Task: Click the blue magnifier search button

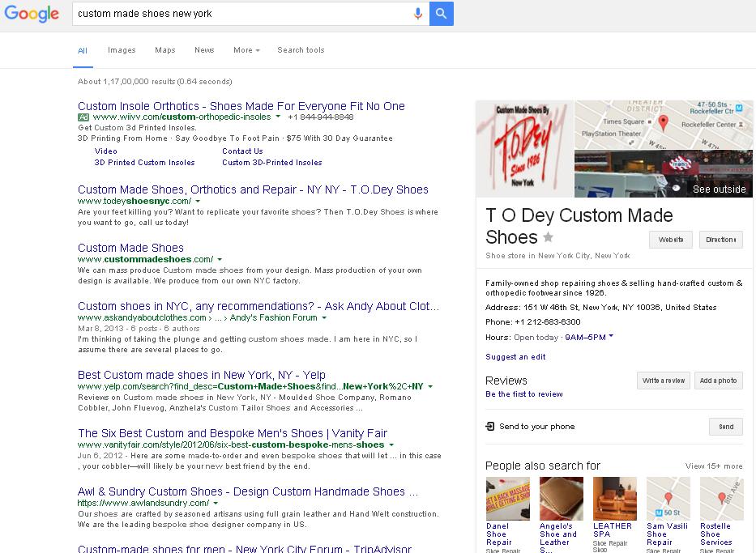Action: click(x=441, y=14)
